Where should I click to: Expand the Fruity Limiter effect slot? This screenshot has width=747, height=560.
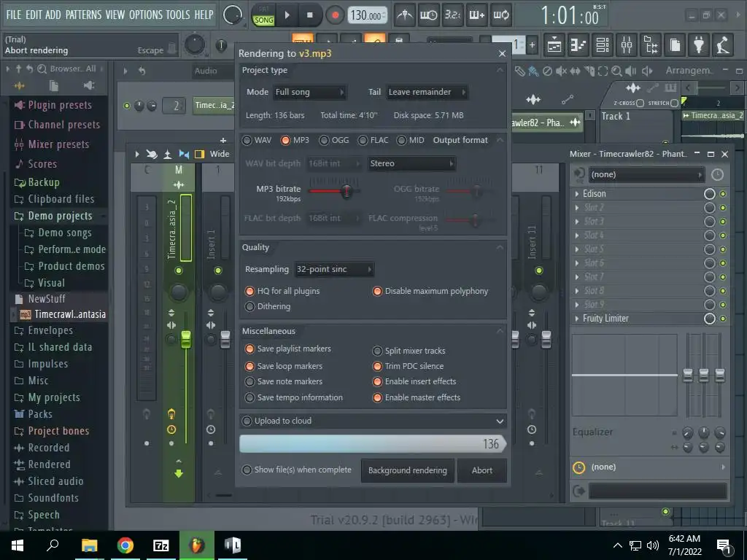pos(577,319)
